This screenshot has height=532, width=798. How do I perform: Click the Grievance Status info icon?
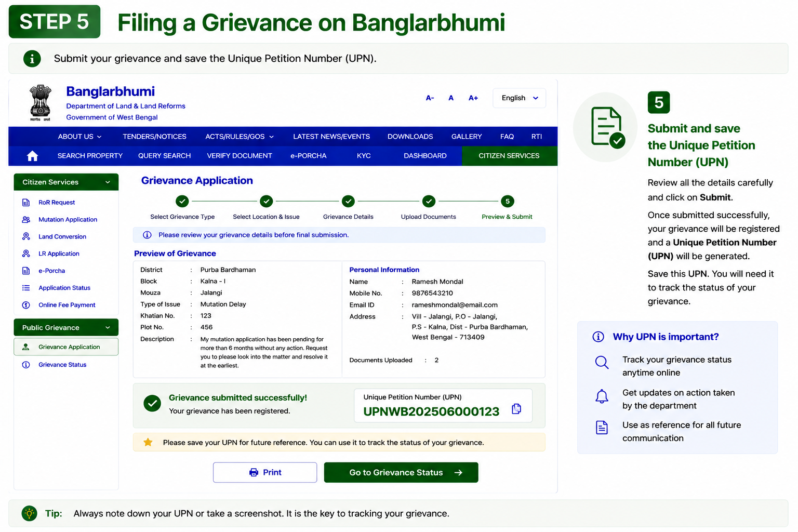[x=26, y=365]
